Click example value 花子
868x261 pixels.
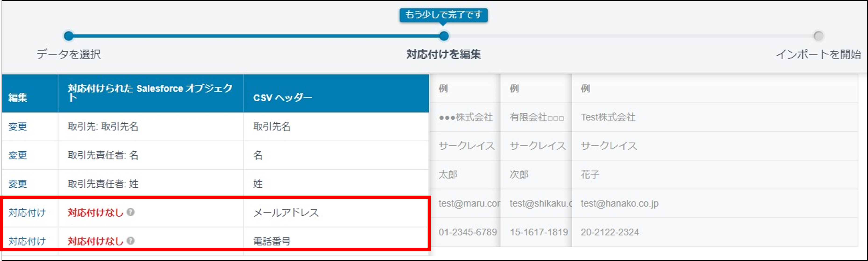point(590,175)
